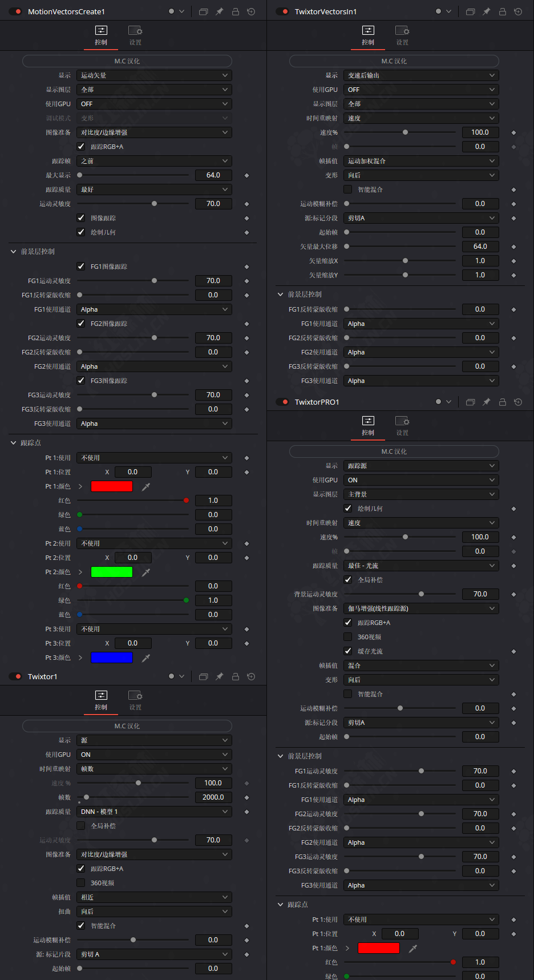Add keyframe for 最大显示 in MotionVectorsCreate1
This screenshot has height=980, width=534.
(x=246, y=175)
